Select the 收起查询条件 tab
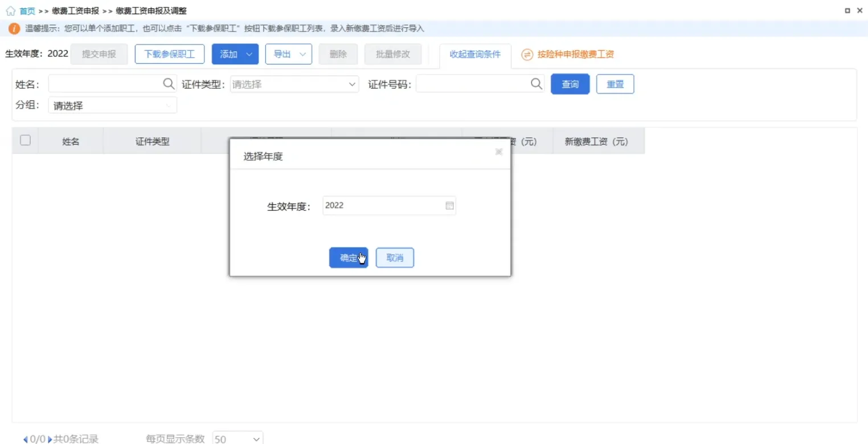The image size is (868, 444). pyautogui.click(x=475, y=55)
